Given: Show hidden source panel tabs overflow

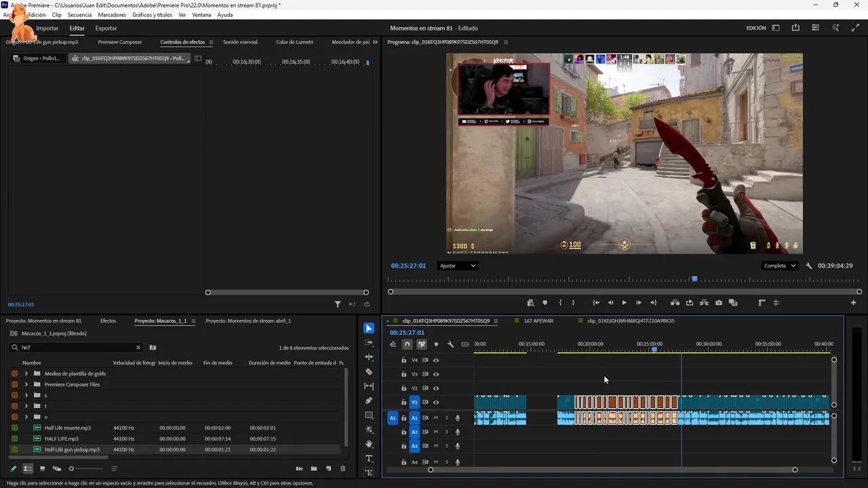Looking at the screenshot, I should click(x=375, y=42).
